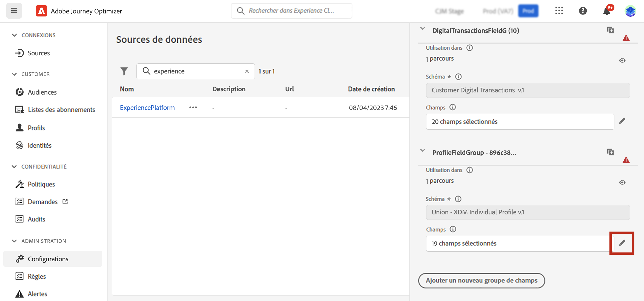
Task: Edit the 20 champs sélectionnés fields
Action: [622, 121]
